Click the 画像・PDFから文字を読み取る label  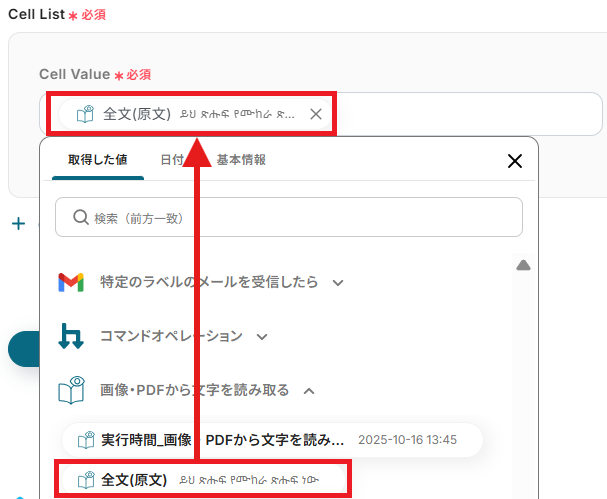194,390
